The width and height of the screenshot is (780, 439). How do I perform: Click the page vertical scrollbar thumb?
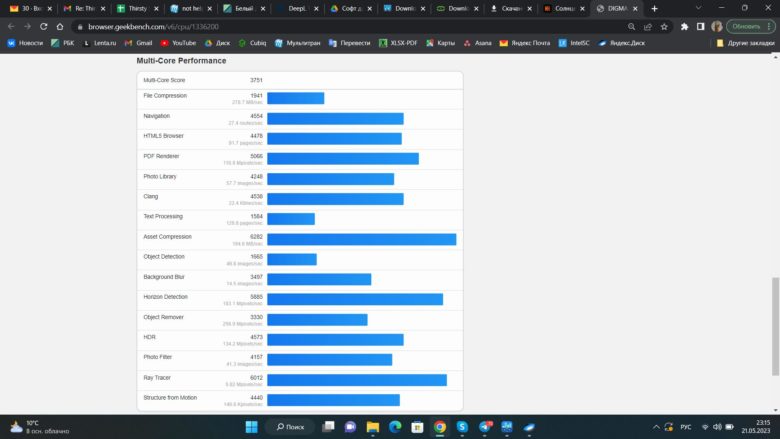(775, 326)
